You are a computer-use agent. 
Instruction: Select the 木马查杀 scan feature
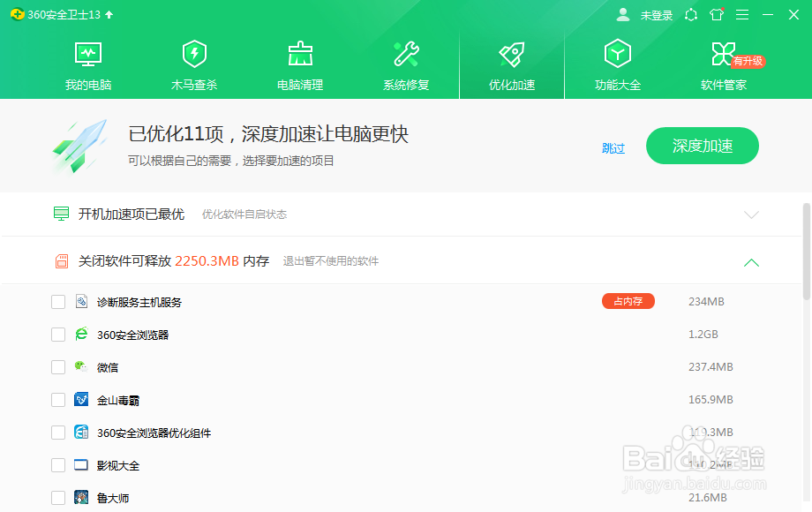tap(193, 66)
